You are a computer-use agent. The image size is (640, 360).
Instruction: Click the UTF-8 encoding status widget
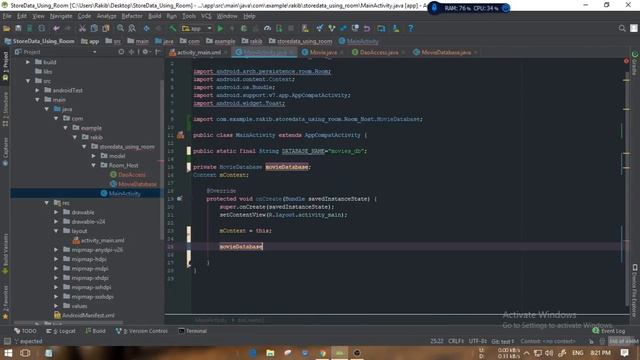tap(478, 341)
